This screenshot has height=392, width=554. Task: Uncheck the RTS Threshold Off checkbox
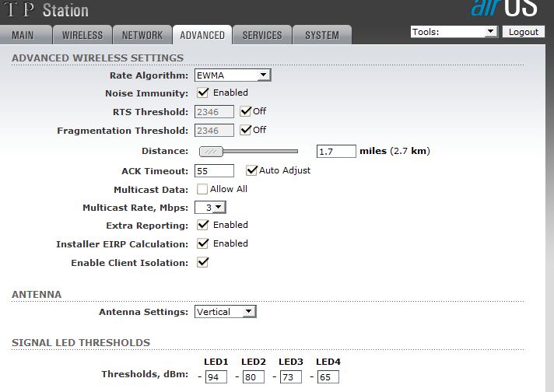point(245,111)
